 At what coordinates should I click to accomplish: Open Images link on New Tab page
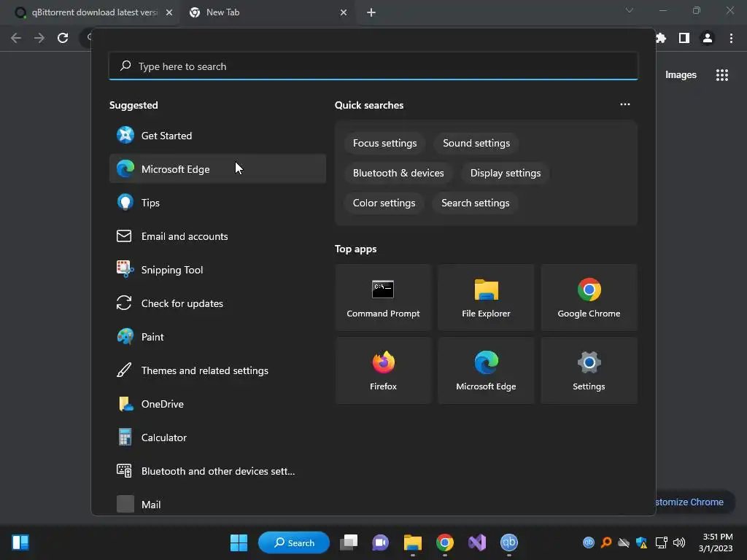[681, 75]
